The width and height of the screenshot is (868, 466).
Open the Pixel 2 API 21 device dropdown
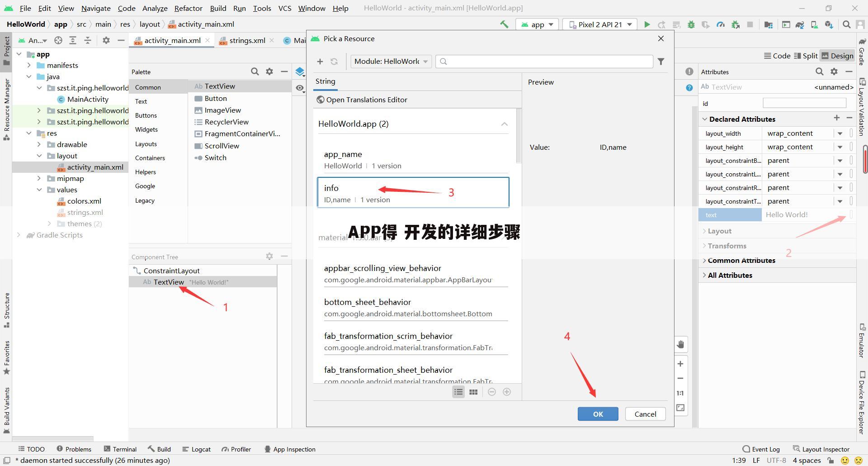tap(600, 24)
